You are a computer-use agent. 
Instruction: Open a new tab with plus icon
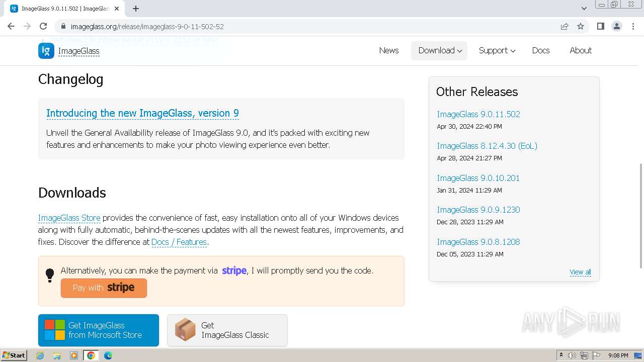tap(136, 9)
